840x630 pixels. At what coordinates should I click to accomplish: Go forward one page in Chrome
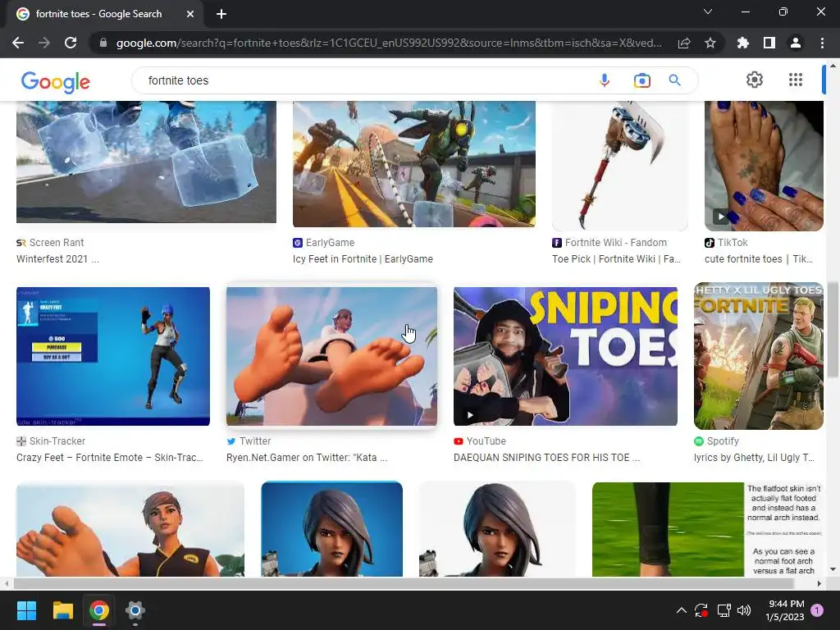[44, 43]
